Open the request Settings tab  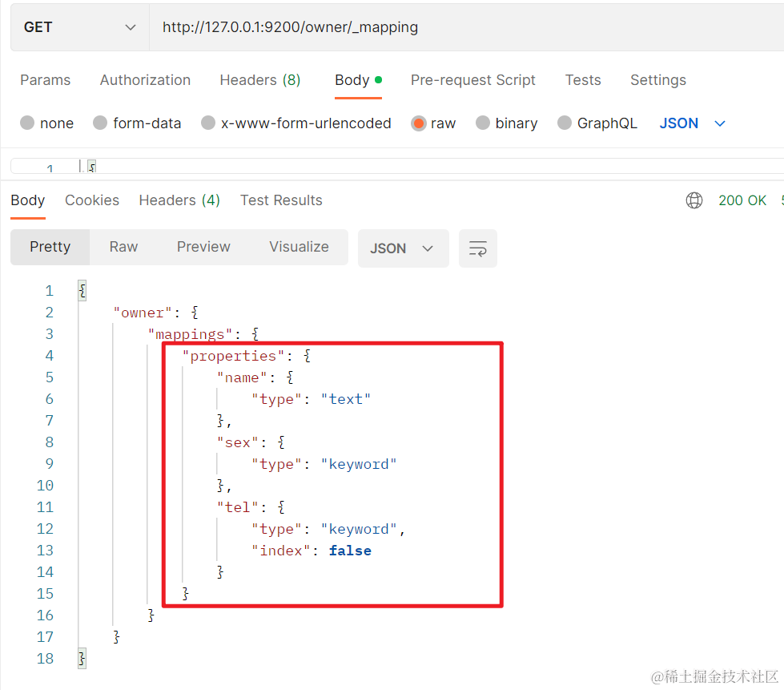(658, 80)
